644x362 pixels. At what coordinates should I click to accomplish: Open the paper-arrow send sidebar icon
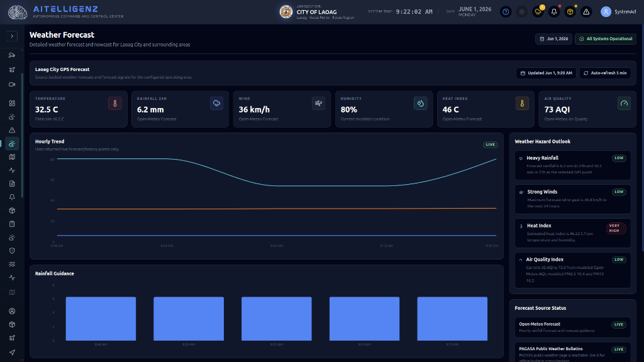12,352
